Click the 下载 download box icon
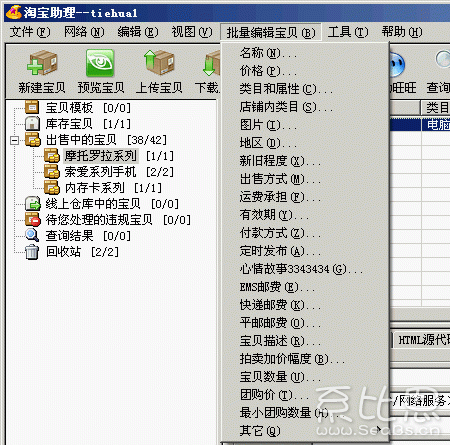This screenshot has height=445, width=450. 212,63
